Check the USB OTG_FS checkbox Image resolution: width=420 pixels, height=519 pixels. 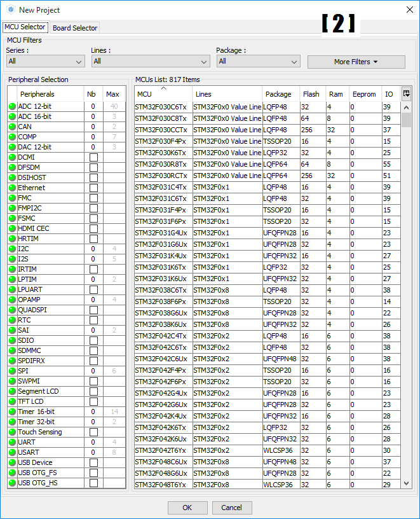tap(93, 473)
